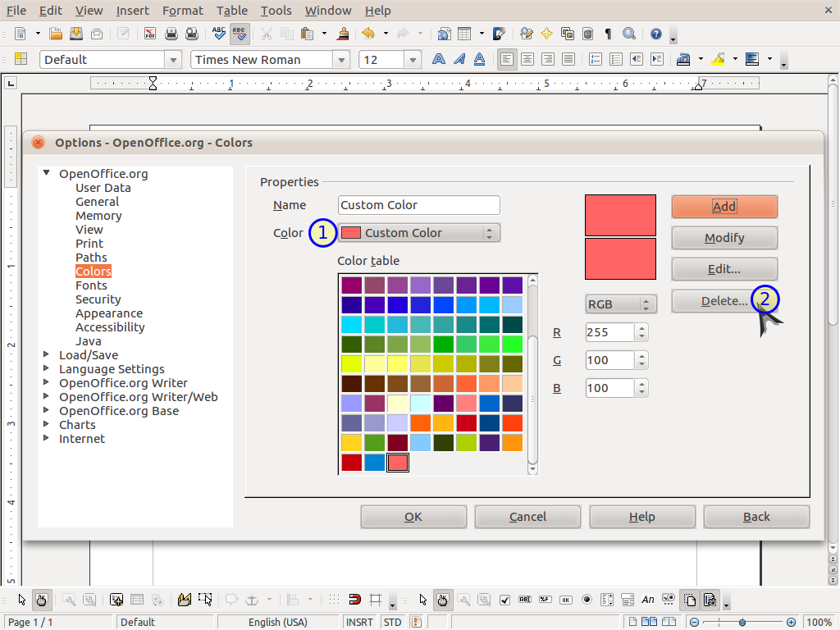
Task: Launch the Page Preview tool
Action: 193,34
